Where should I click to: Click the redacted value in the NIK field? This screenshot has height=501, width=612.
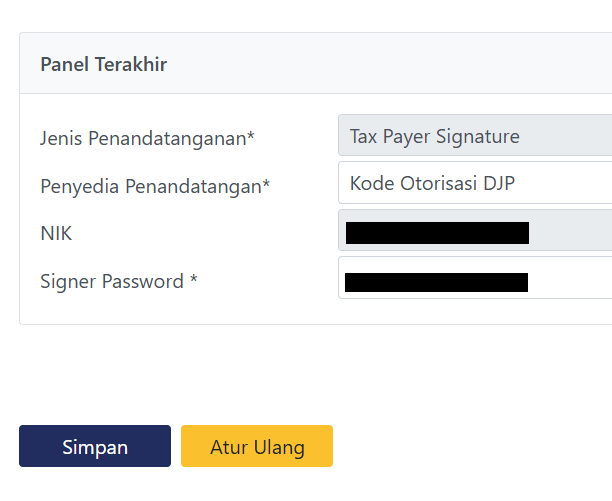point(436,233)
